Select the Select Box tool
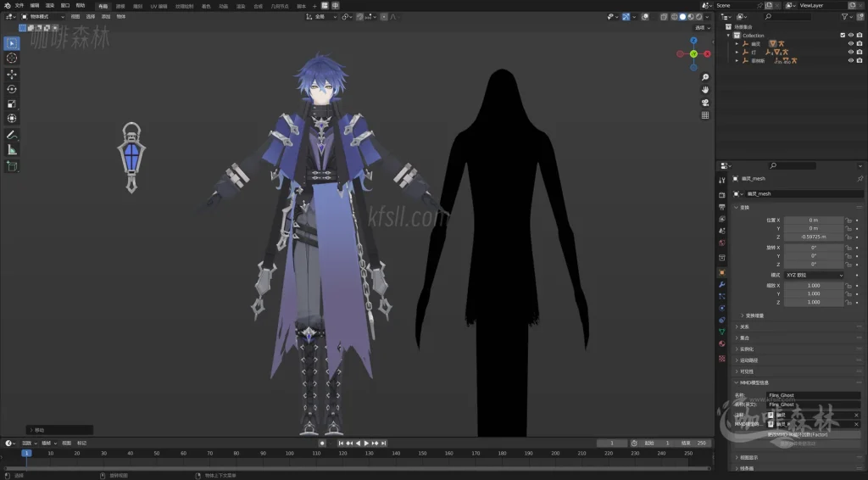This screenshot has width=868, height=480. pos(12,43)
